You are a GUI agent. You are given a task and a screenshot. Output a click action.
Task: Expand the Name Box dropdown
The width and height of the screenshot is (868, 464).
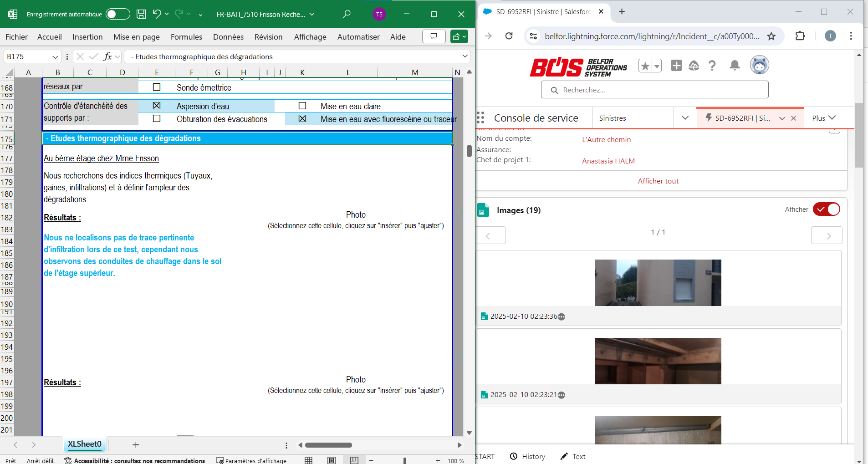[55, 57]
